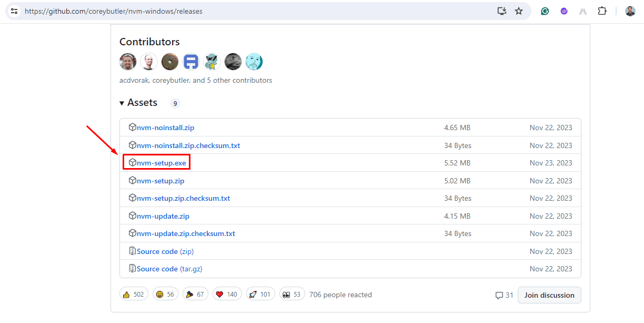Click the '5.52 MB' size of nvm-setup.exe
The image size is (644, 323).
click(x=457, y=163)
